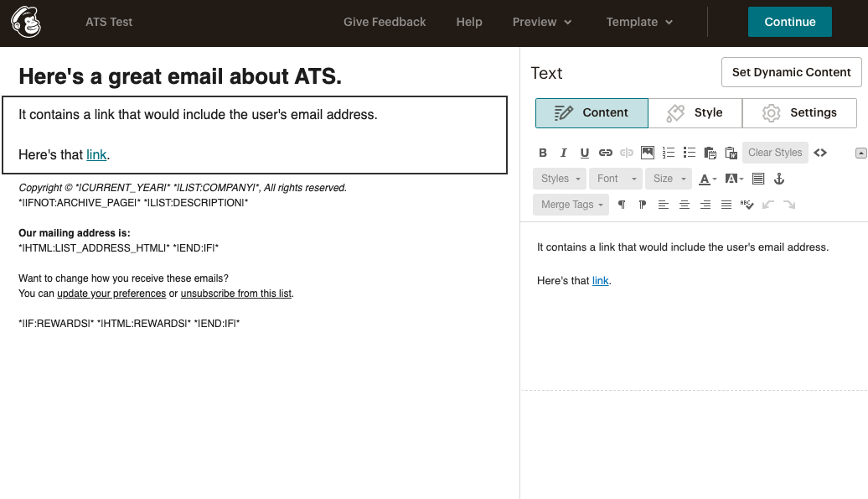Open the Font dropdown
868x499 pixels.
[x=616, y=179]
